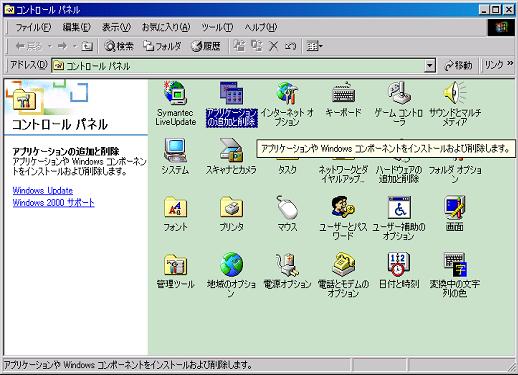Click the title bar control panel icon
This screenshot has width=518, height=375.
tap(10, 10)
